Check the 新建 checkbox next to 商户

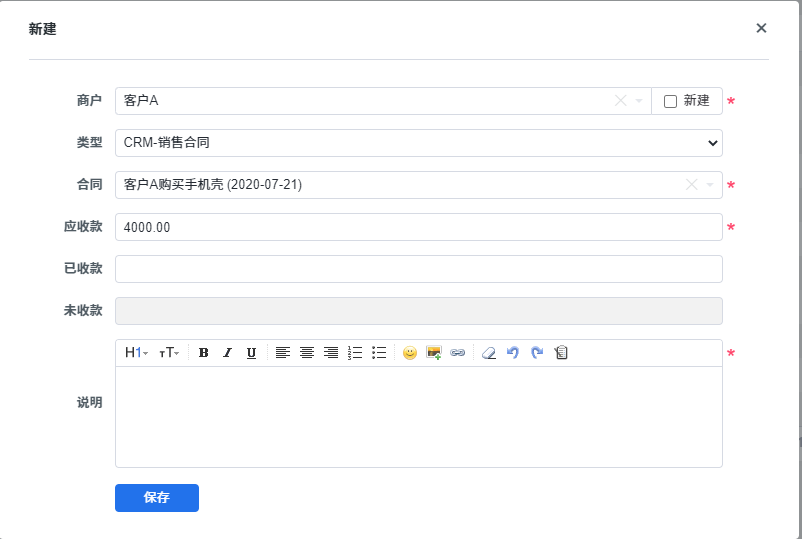click(x=671, y=101)
